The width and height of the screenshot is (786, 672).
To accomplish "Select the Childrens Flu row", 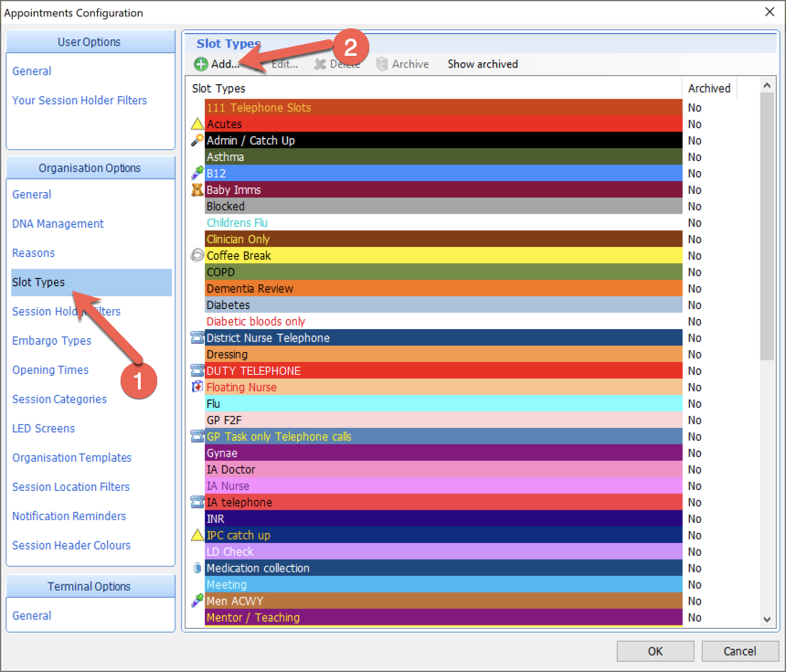I will point(443,223).
